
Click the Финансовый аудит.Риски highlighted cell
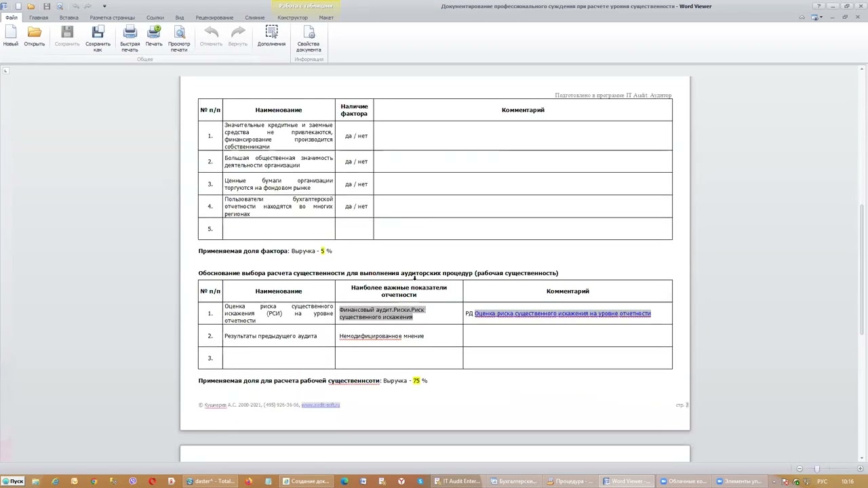382,313
